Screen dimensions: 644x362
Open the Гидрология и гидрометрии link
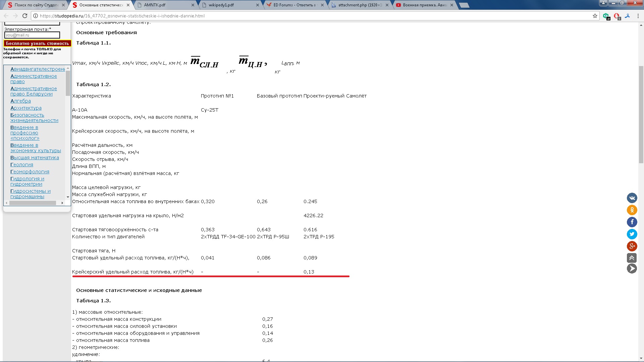point(27,181)
